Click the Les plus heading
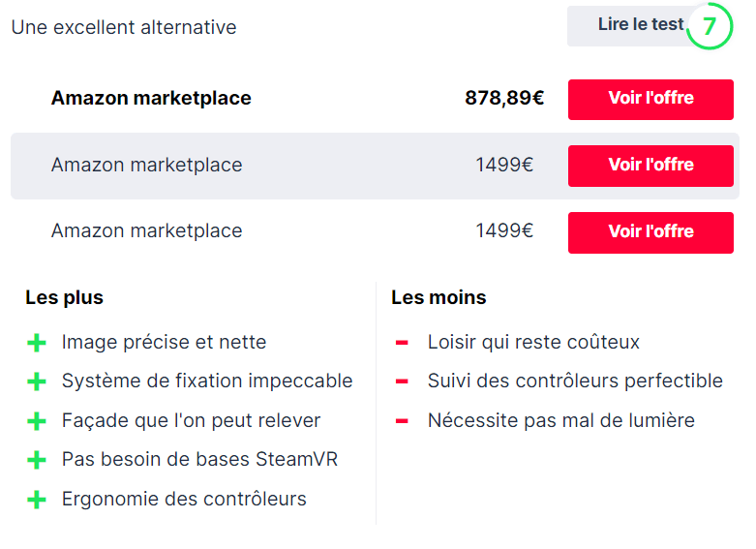756x549 pixels. [x=64, y=298]
